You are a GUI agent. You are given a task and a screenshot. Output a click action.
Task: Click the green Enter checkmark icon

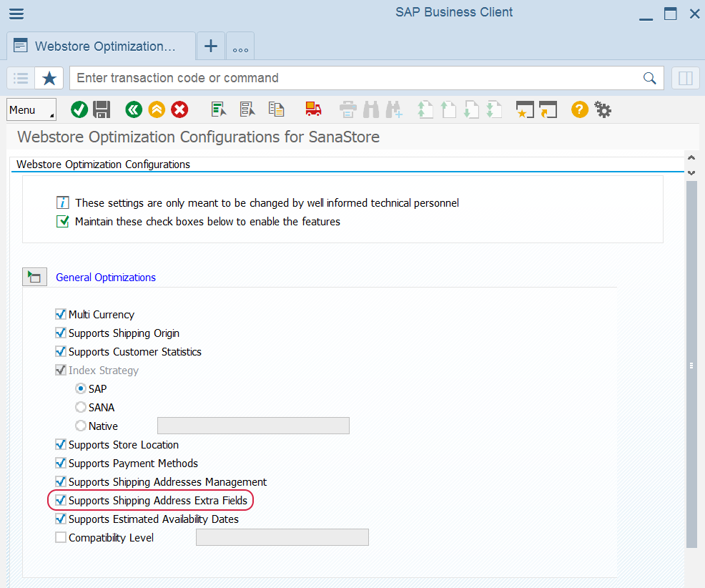79,109
